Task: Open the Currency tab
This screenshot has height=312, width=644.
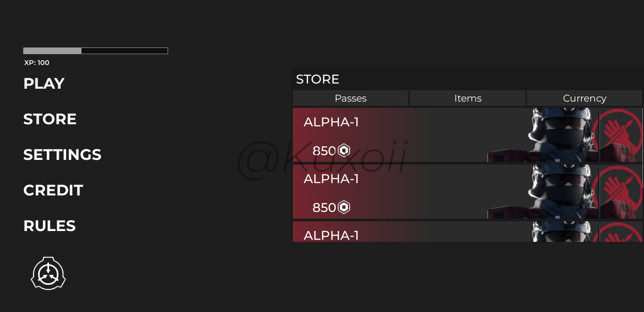Action: (x=585, y=98)
